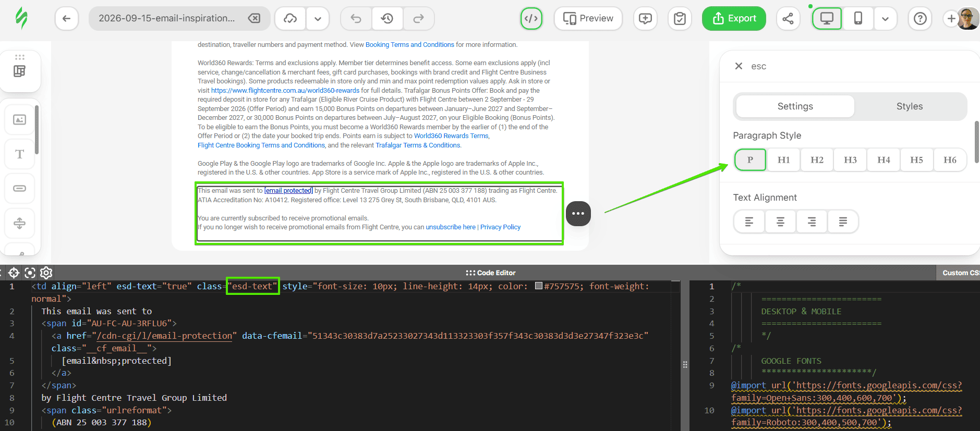Viewport: 980px width, 431px height.
Task: Click the splitter handle between code panes
Action: (685, 365)
